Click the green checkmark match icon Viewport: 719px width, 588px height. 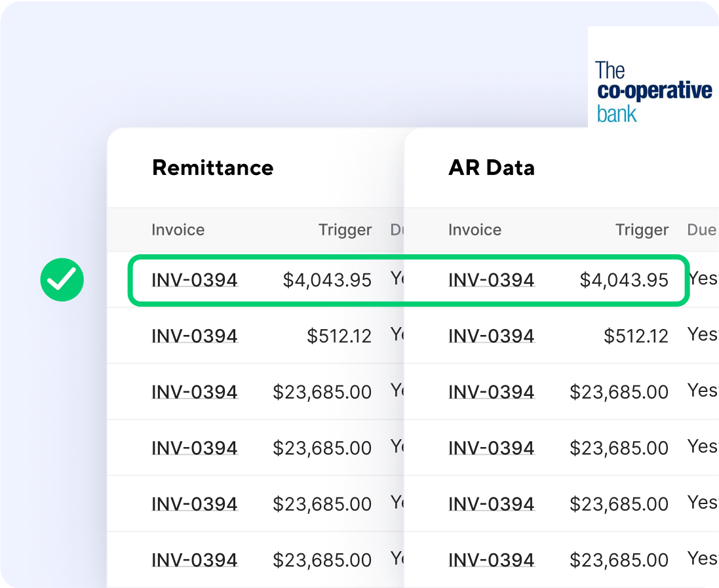coord(62,280)
